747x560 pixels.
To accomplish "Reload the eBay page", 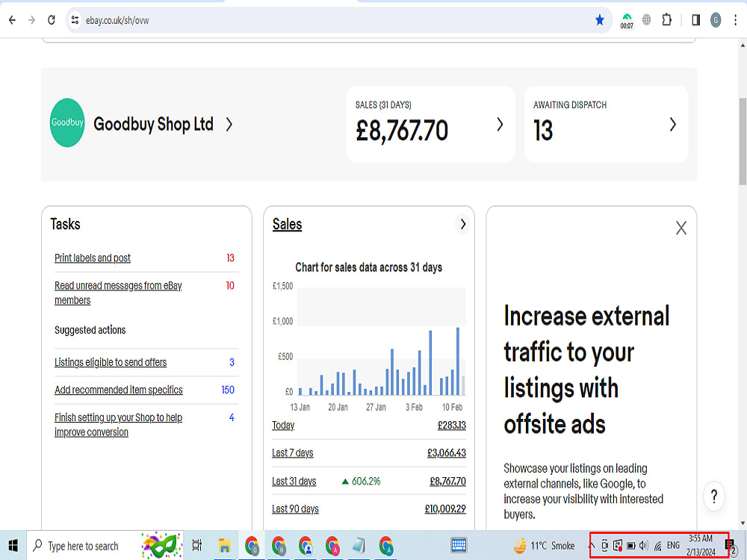I will [x=52, y=20].
